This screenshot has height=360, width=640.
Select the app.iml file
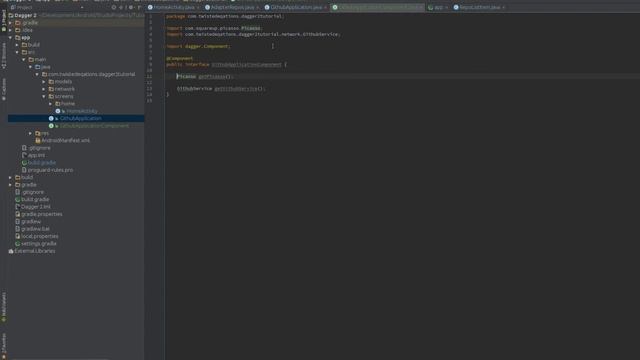(36, 155)
